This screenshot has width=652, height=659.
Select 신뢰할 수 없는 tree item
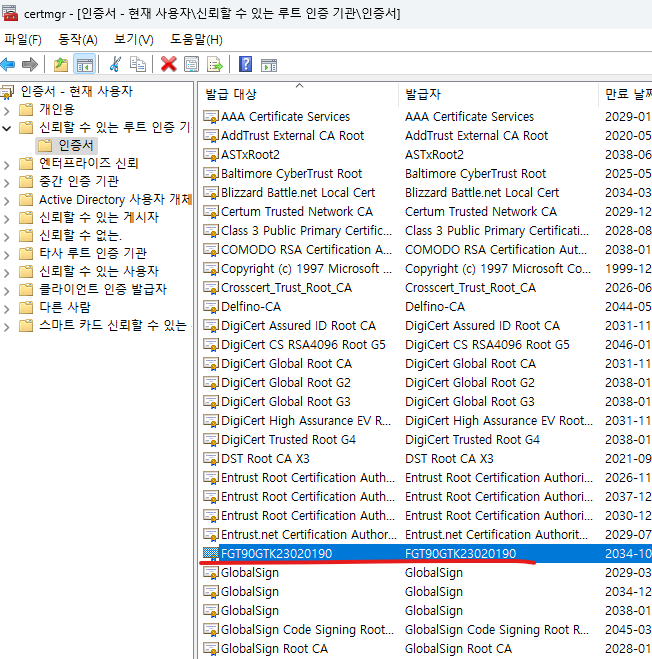(x=80, y=235)
